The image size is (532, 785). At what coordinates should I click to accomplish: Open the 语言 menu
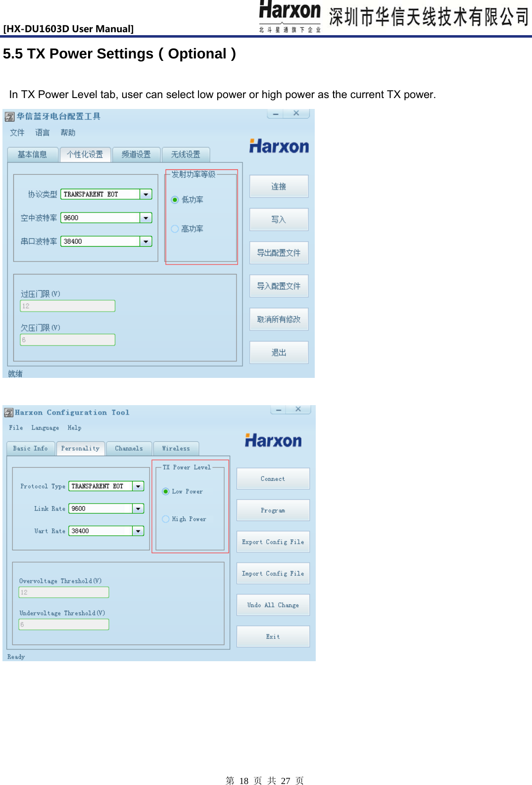43,133
